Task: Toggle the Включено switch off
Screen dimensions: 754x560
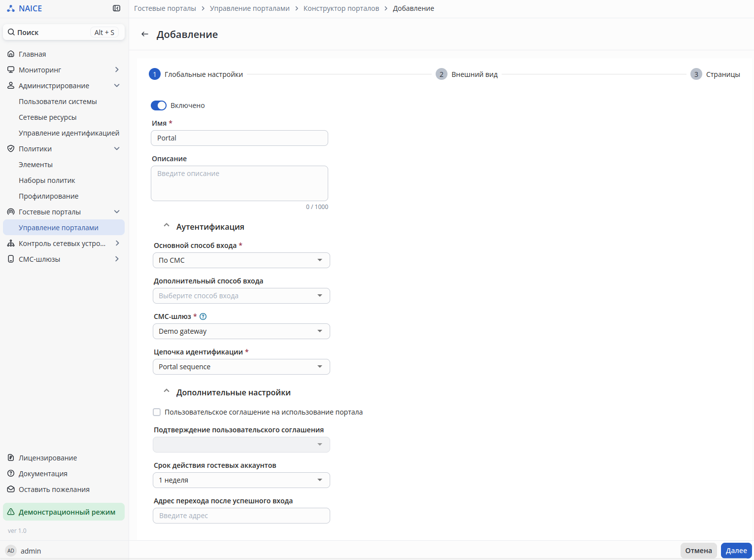Action: pyautogui.click(x=159, y=105)
